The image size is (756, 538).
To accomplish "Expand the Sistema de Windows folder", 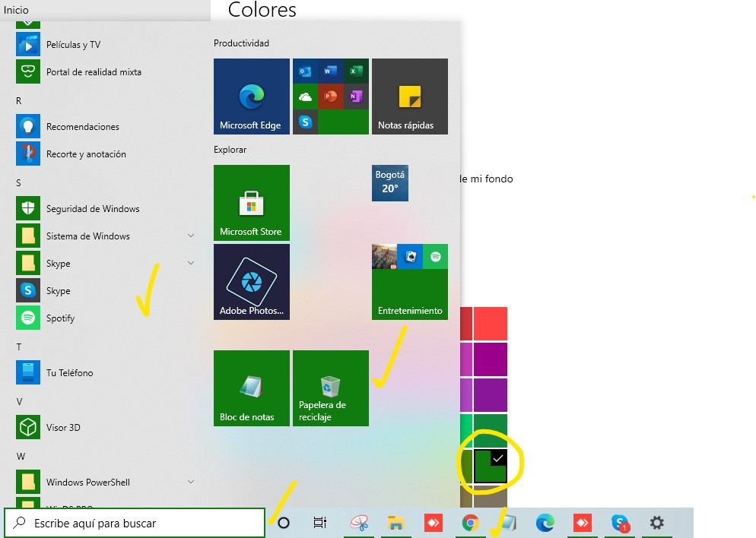I will pos(191,236).
